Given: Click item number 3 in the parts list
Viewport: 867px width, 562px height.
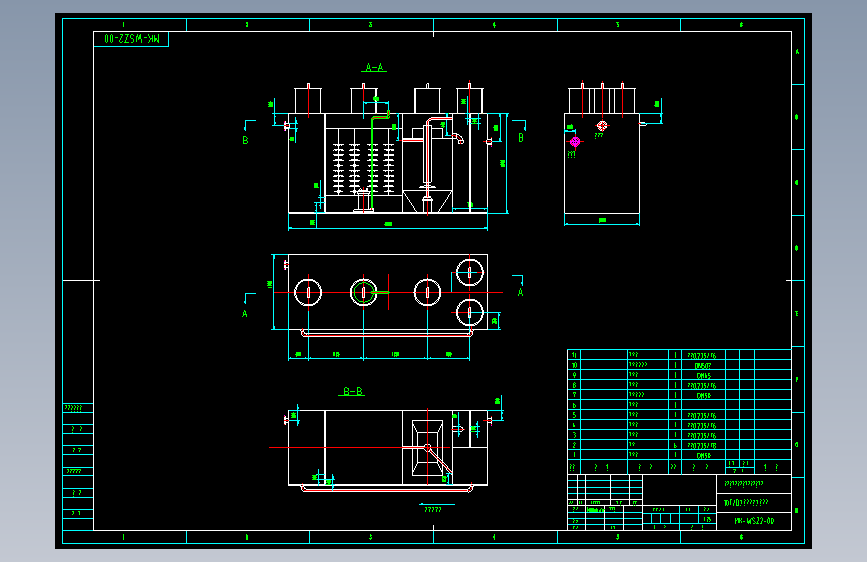Looking at the screenshot, I should 574,435.
